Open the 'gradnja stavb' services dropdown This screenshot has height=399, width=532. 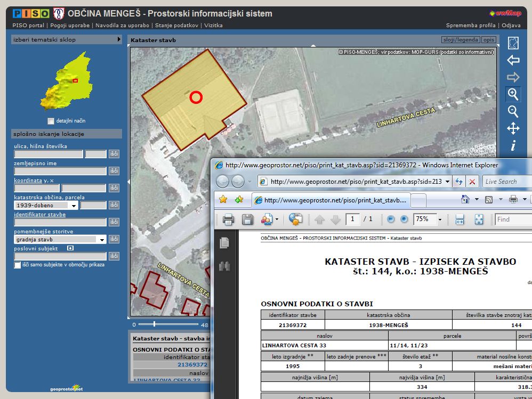click(101, 240)
